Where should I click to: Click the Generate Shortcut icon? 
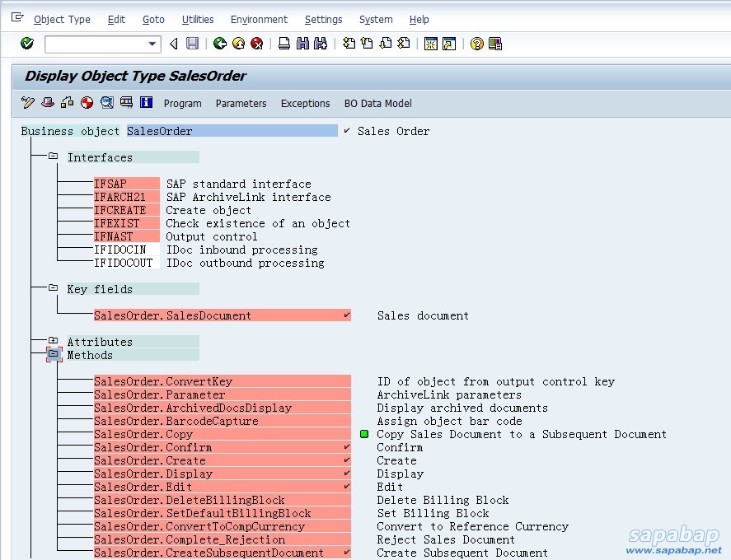[449, 44]
